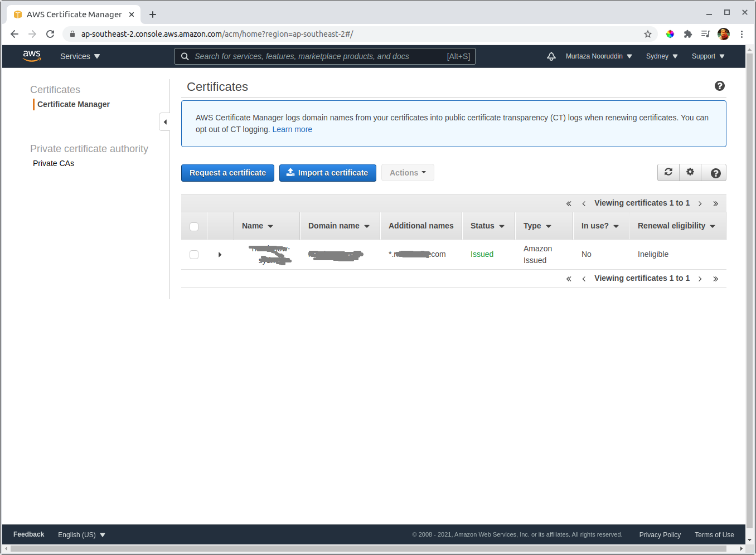Open the Support menu

pos(707,56)
